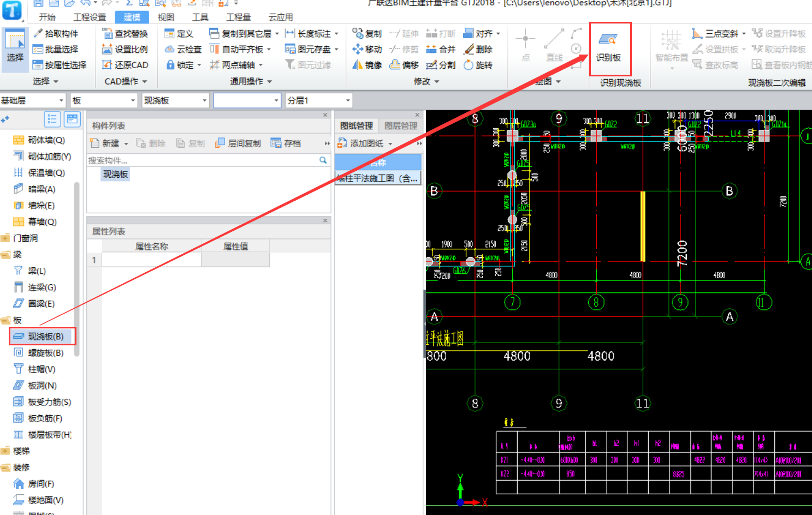Select the 镜像 mirror tool
Viewport: 812px width, 515px height.
click(367, 65)
